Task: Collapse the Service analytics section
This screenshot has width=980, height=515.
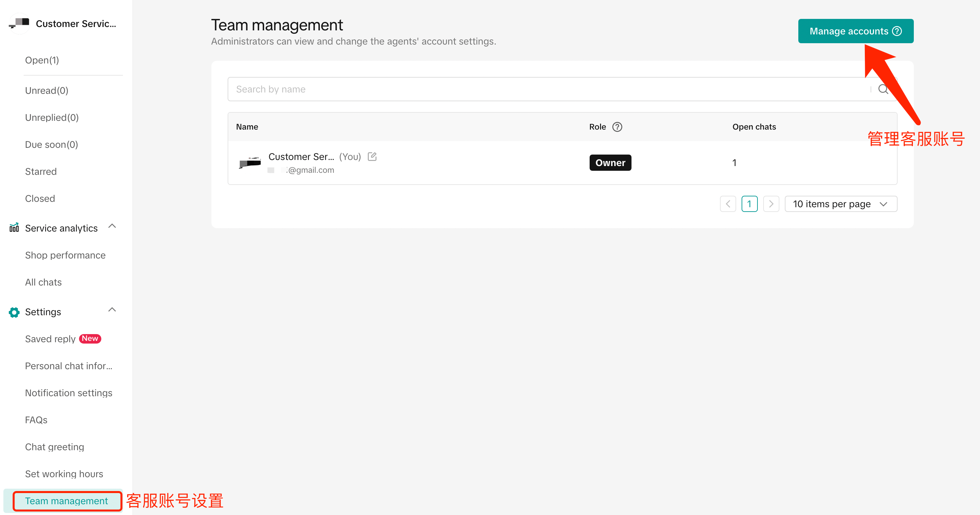Action: 112,226
